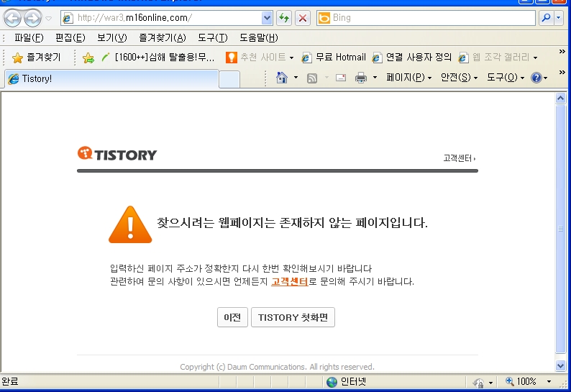This screenshot has height=392, width=571.
Task: Open the 즐겨찾기(A) menu
Action: click(x=163, y=37)
